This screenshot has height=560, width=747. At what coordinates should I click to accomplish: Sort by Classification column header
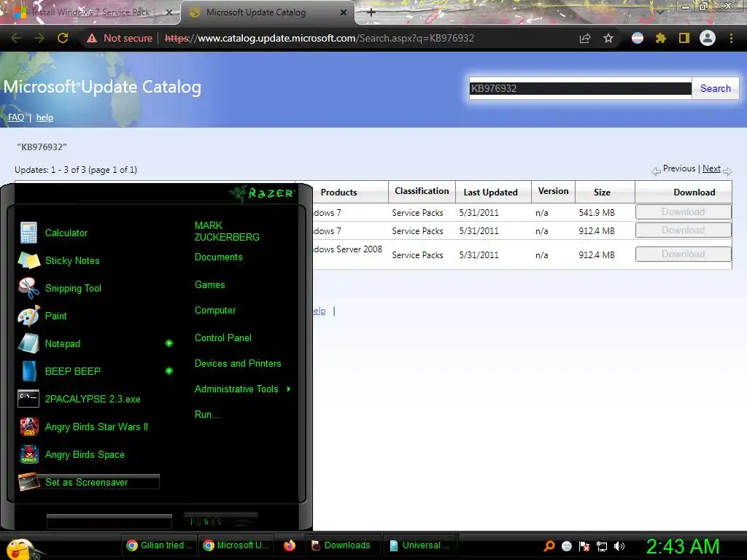(x=422, y=191)
